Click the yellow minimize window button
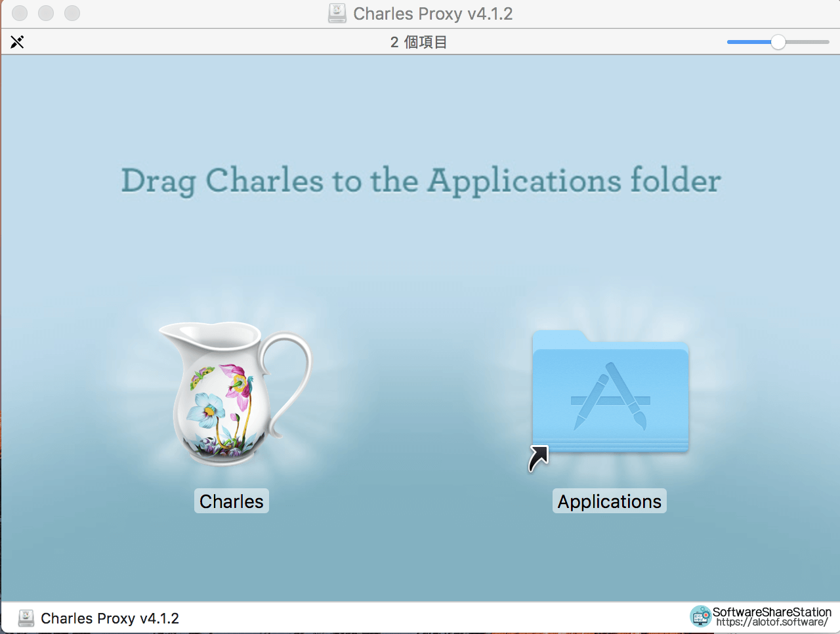 tap(46, 13)
